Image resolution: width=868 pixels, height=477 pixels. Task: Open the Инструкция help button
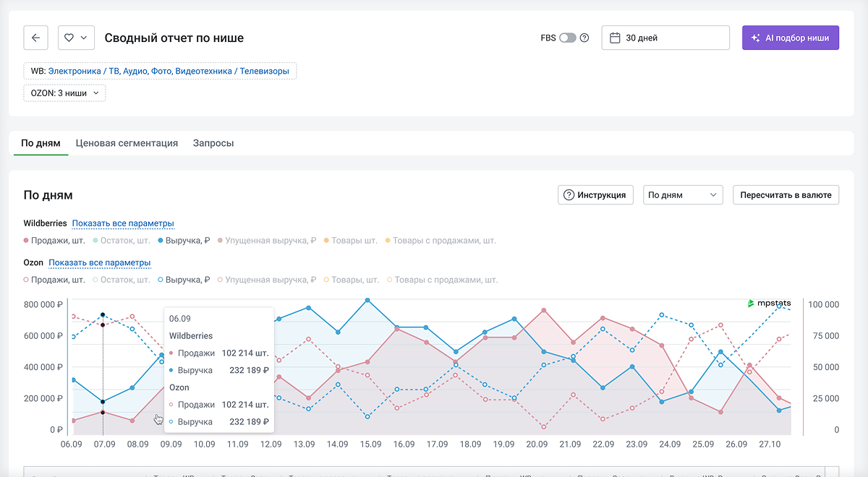click(x=596, y=195)
